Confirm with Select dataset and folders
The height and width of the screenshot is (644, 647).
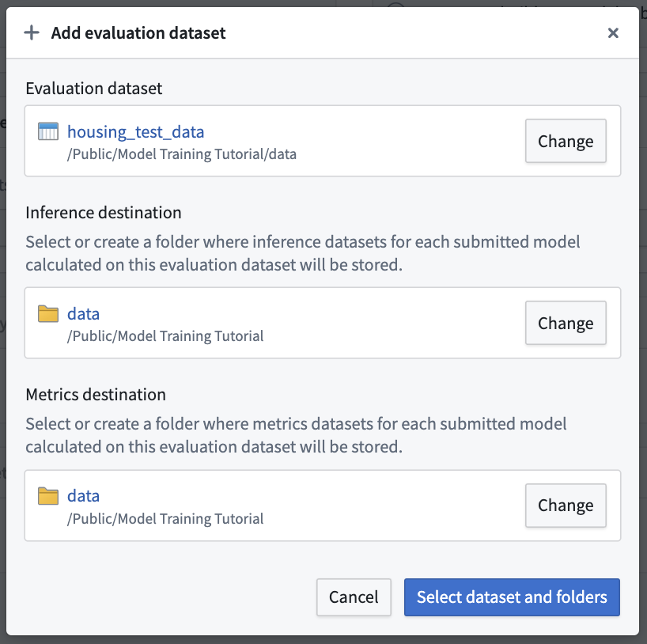point(512,597)
